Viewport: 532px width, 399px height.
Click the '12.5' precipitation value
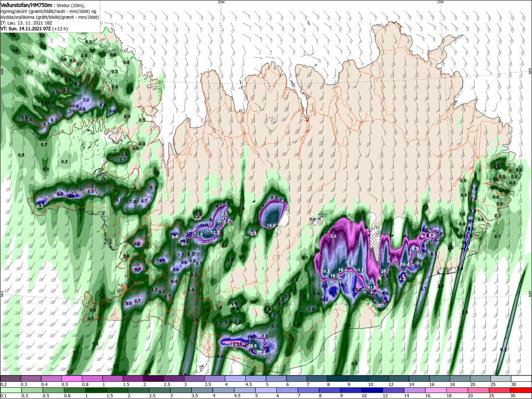click(x=215, y=232)
